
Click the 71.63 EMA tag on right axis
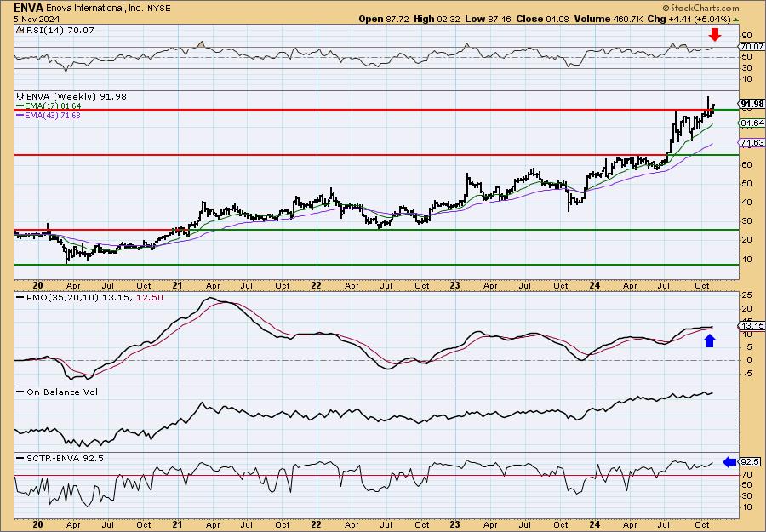[x=752, y=143]
